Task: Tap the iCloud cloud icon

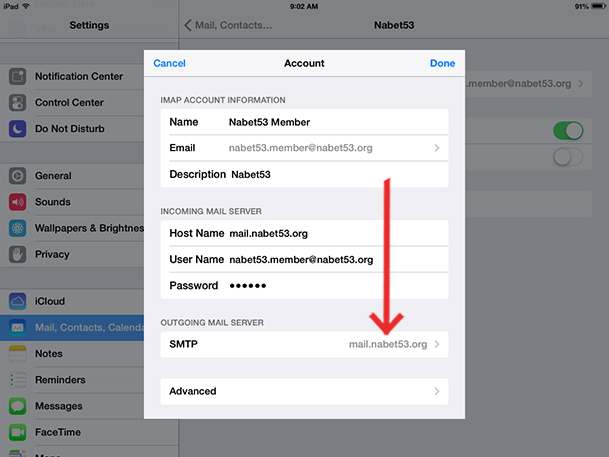Action: (x=17, y=301)
